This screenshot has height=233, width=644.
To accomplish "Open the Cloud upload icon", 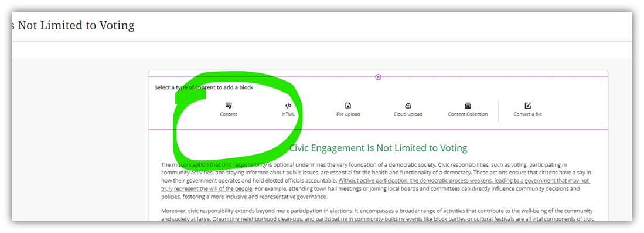I will [408, 106].
